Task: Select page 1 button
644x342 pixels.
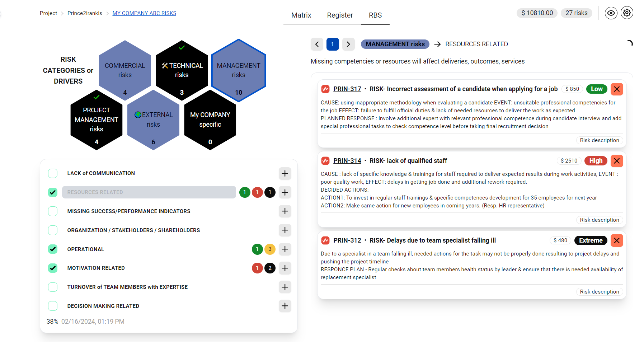Action: pyautogui.click(x=333, y=44)
